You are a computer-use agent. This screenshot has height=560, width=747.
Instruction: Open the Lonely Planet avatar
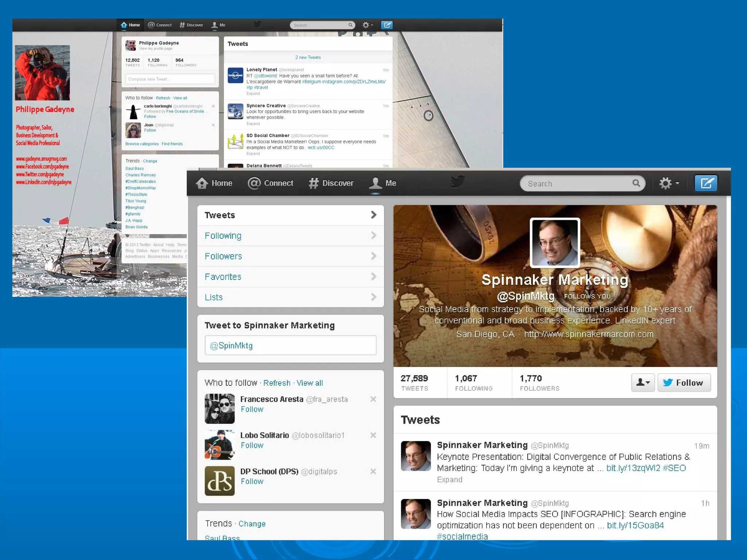click(x=236, y=75)
